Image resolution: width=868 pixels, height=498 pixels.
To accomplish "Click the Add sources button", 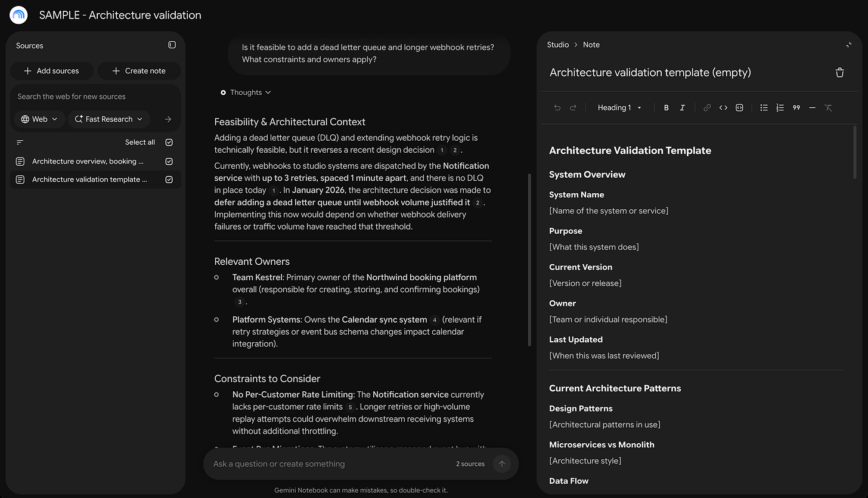I will click(x=51, y=71).
